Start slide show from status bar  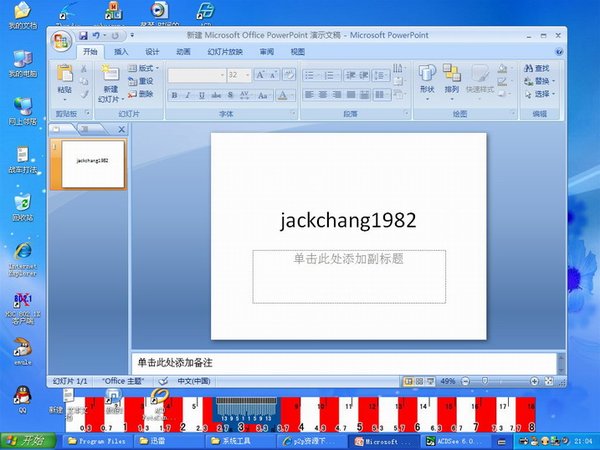(x=430, y=381)
